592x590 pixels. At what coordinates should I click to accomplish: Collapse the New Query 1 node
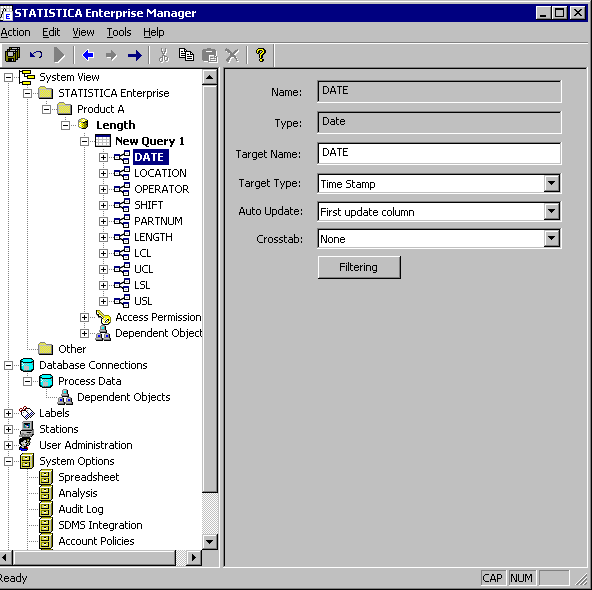click(85, 142)
